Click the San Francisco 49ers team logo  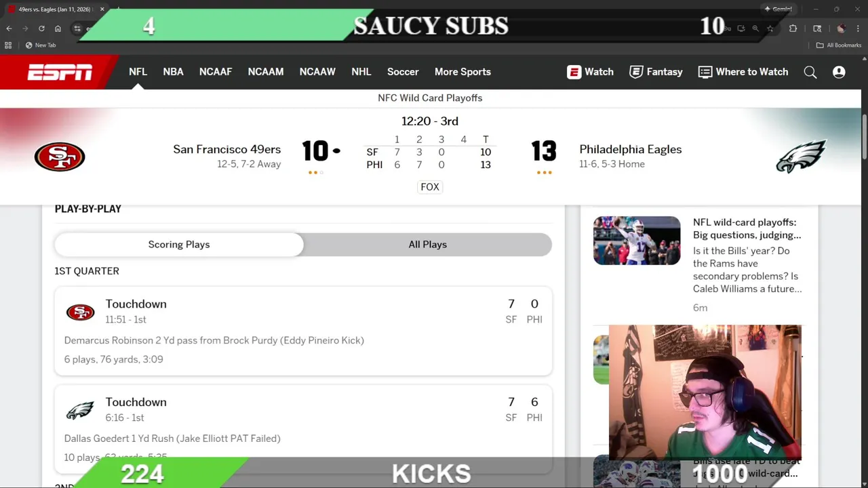click(x=60, y=157)
